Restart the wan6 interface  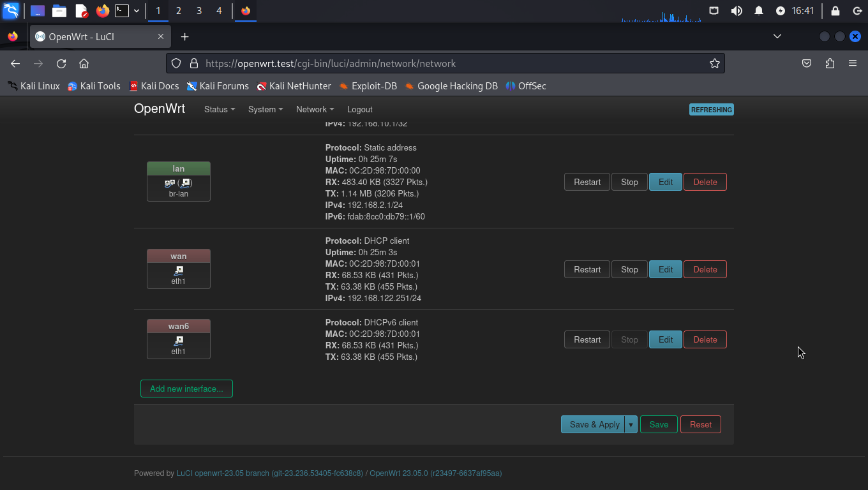[x=587, y=339]
